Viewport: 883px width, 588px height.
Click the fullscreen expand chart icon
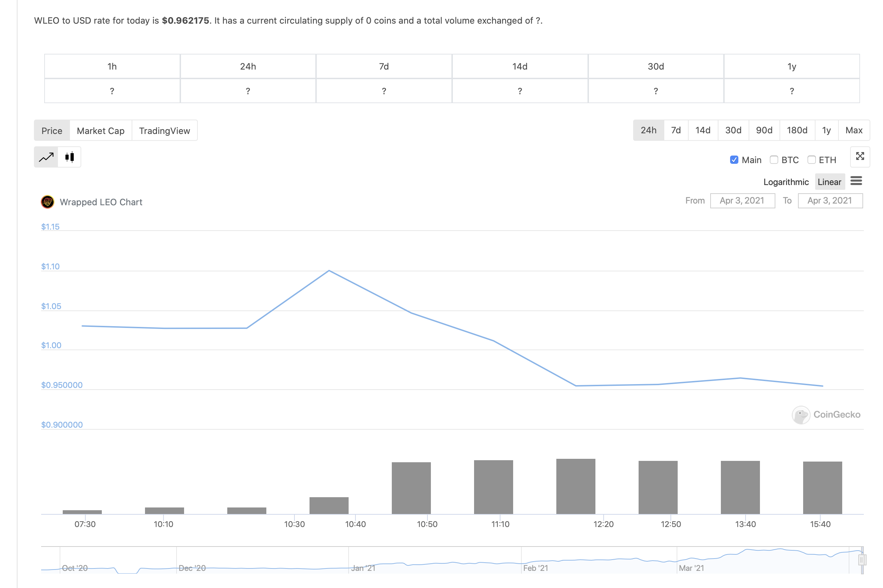[860, 156]
